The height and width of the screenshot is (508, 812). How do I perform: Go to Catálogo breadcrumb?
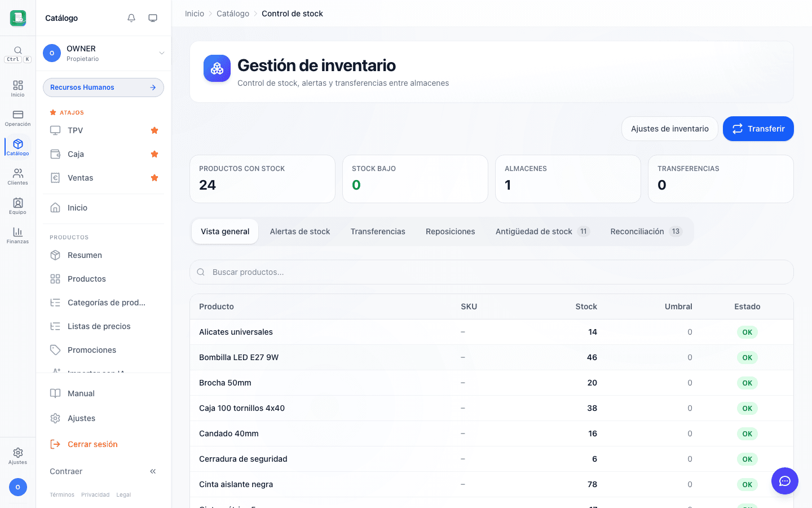click(x=233, y=14)
